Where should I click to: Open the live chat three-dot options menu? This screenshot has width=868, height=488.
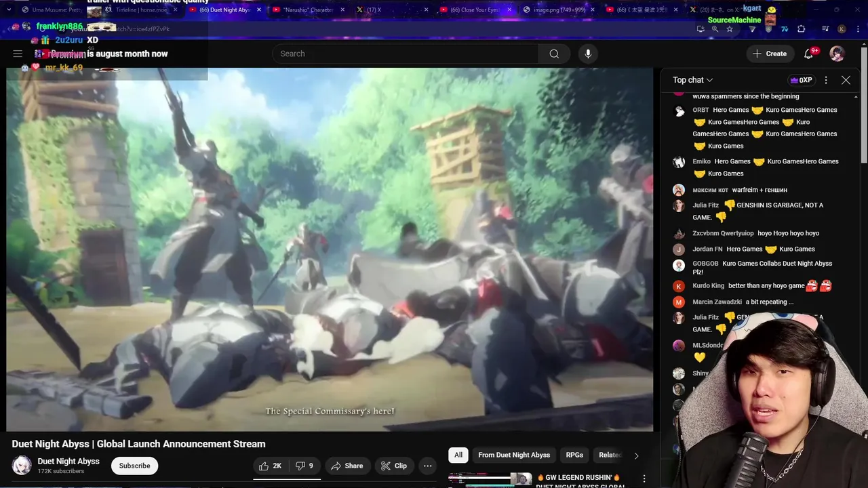click(x=825, y=80)
